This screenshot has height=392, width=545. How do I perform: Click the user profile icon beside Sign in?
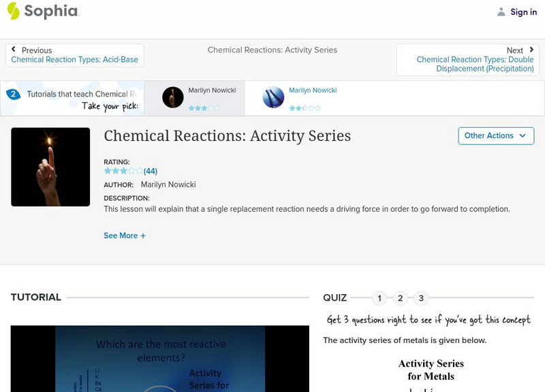click(501, 12)
